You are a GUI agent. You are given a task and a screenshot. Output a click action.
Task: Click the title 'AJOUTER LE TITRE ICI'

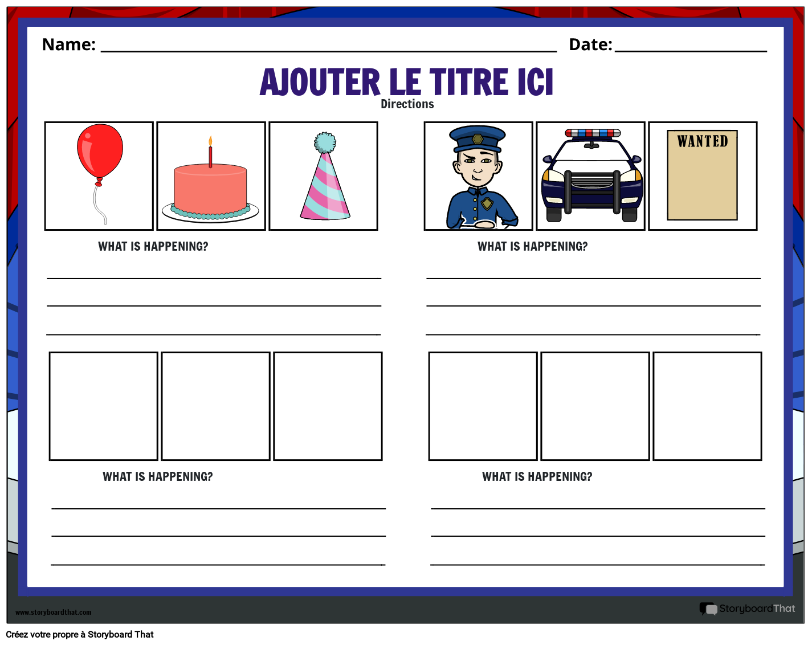coord(406,82)
